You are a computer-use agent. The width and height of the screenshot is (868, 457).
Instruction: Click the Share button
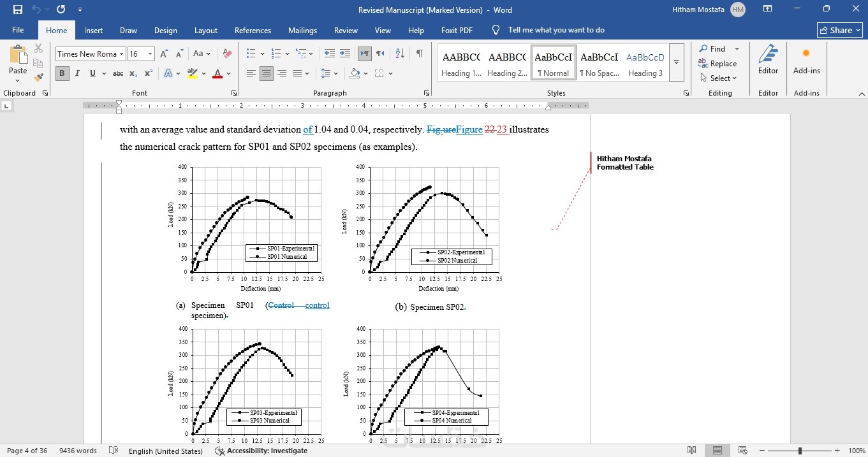pos(839,30)
